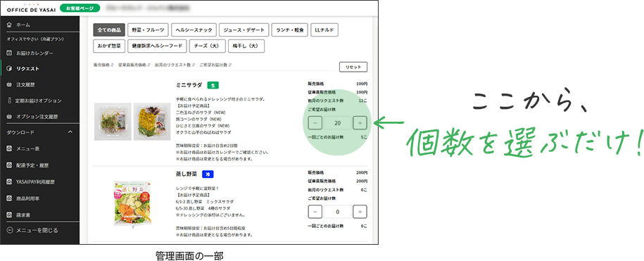Open the onion salad product photo

[x=113, y=122]
